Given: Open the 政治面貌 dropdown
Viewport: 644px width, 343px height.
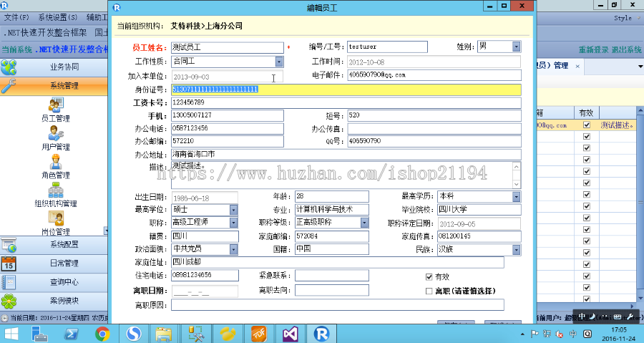Looking at the screenshot, I should pyautogui.click(x=233, y=249).
